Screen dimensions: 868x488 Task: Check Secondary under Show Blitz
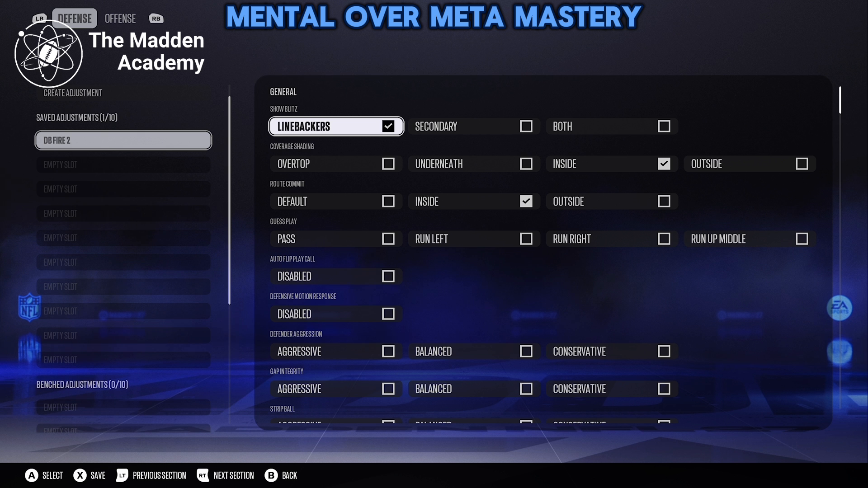(474, 127)
